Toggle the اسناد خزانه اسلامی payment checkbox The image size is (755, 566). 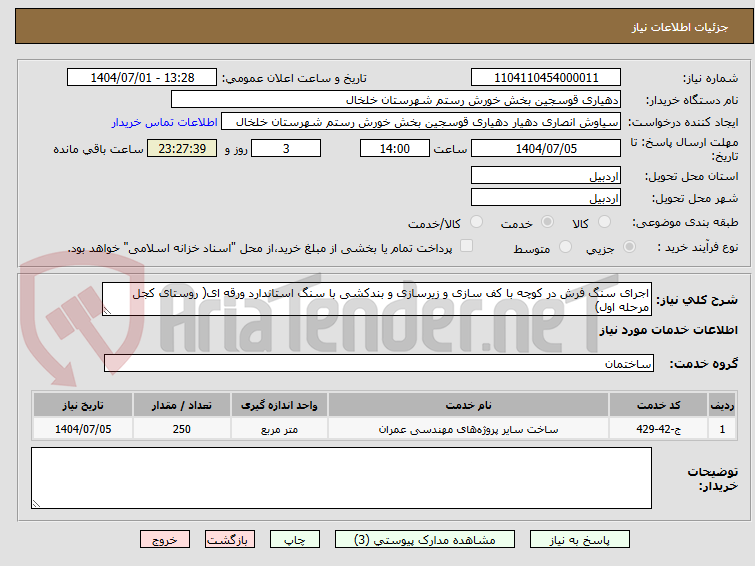466,246
